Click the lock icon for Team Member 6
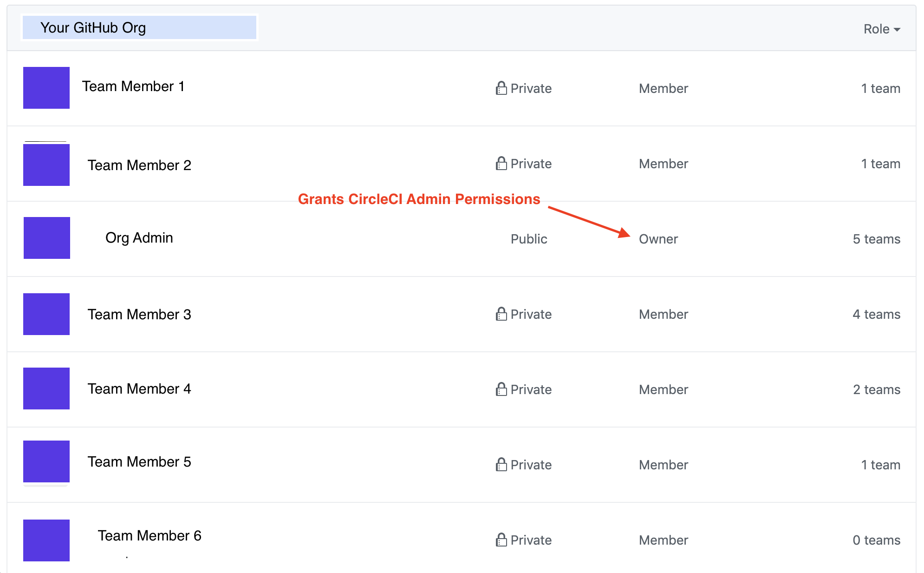Screen dimensions: 924x573 pos(501,540)
